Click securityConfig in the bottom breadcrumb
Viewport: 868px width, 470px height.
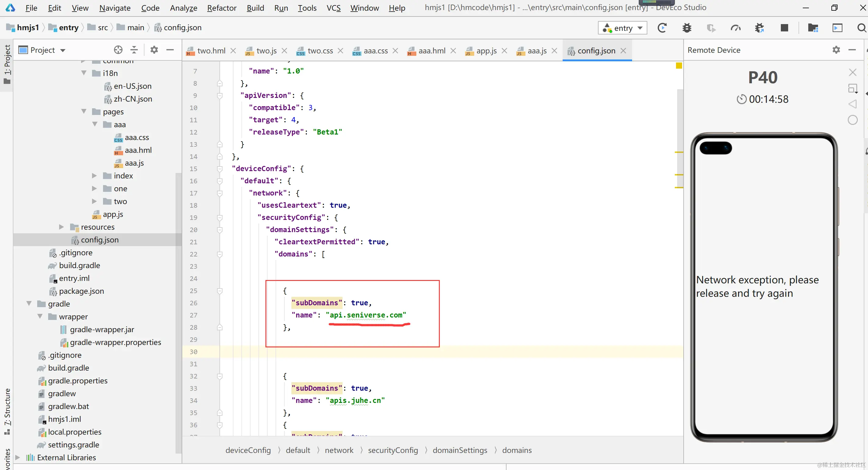click(x=393, y=450)
